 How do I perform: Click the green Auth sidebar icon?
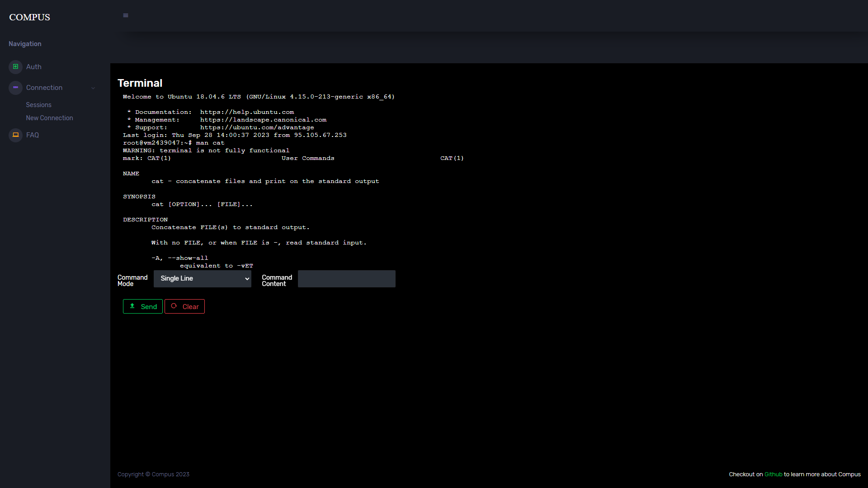pyautogui.click(x=15, y=67)
